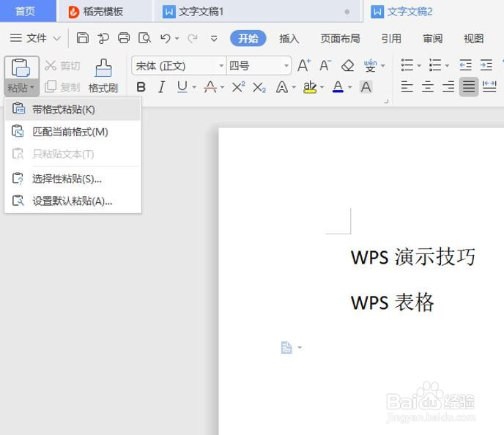
Task: Open the font dialog launcher corner icon
Action: point(386,101)
